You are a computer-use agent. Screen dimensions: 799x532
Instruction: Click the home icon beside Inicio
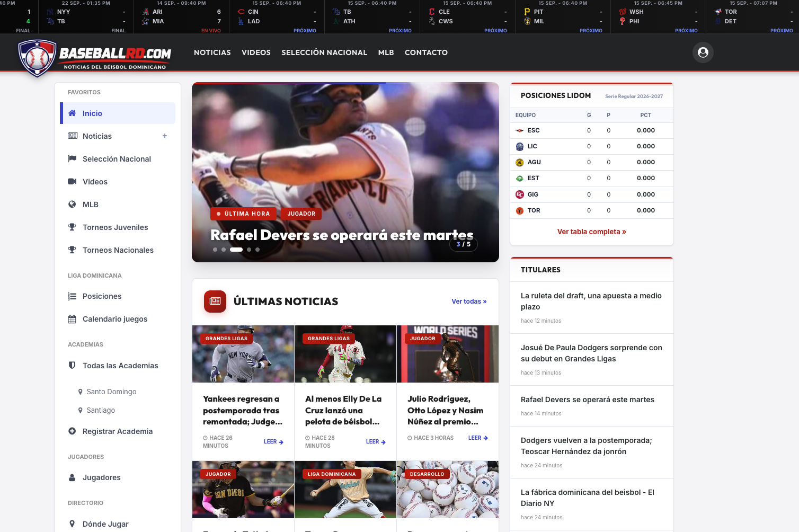point(72,113)
